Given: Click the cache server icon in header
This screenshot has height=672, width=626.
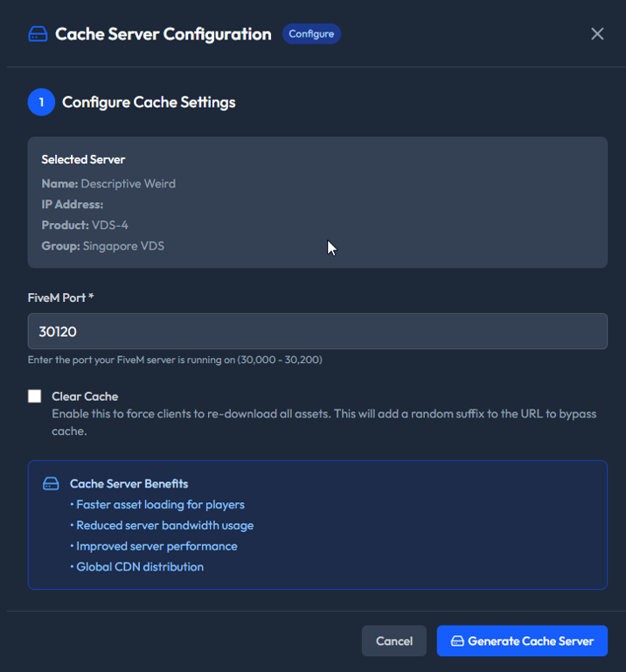Looking at the screenshot, I should 38,34.
